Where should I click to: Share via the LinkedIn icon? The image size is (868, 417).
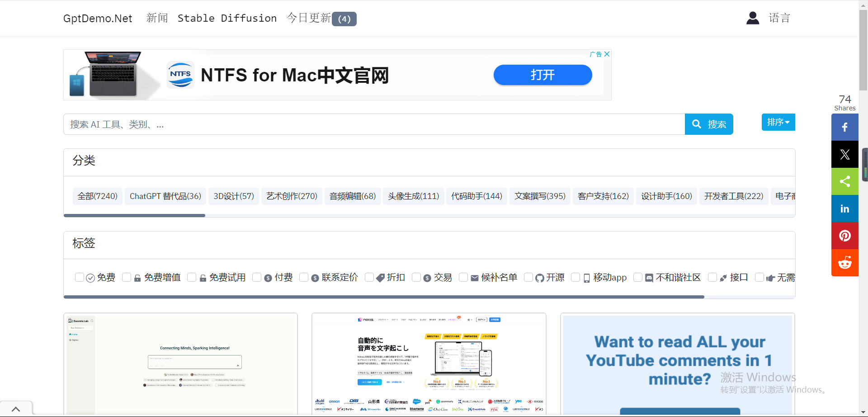pos(844,208)
